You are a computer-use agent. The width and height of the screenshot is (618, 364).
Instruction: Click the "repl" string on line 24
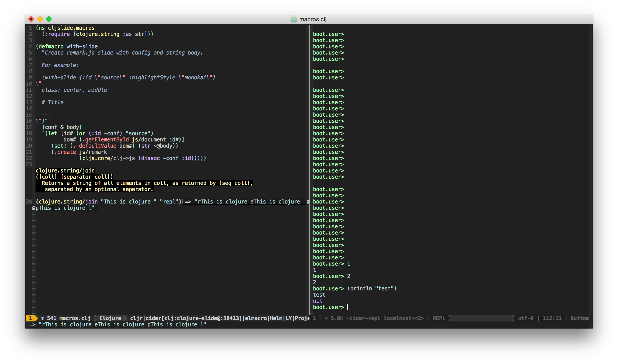(169, 202)
